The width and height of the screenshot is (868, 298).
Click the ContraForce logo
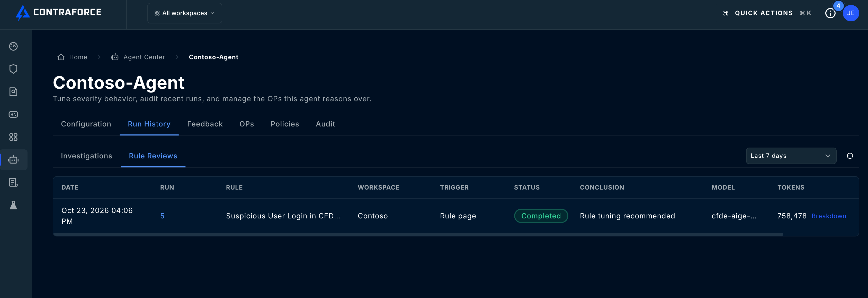coord(59,12)
